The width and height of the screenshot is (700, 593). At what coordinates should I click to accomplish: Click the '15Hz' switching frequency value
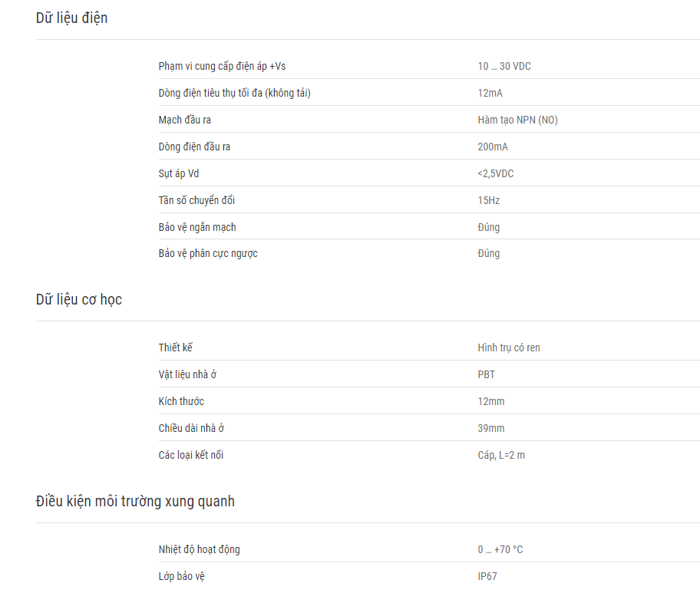pos(488,200)
